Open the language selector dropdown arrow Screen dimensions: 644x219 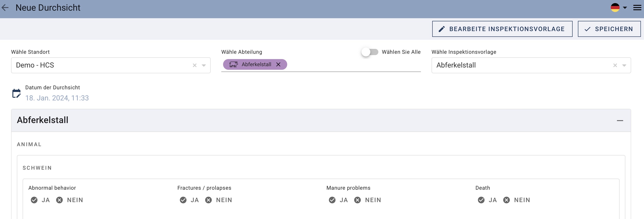tap(625, 8)
